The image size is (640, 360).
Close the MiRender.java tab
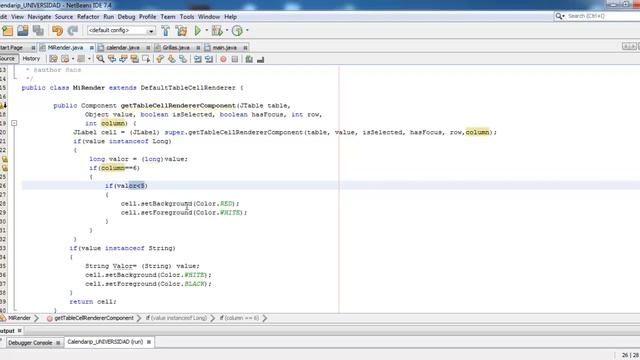click(91, 48)
